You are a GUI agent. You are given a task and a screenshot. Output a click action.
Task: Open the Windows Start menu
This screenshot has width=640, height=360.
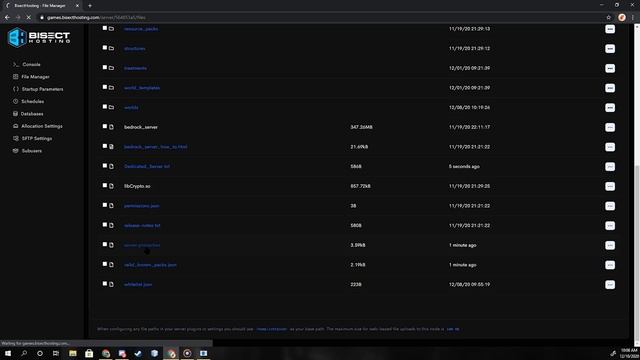coord(8,353)
